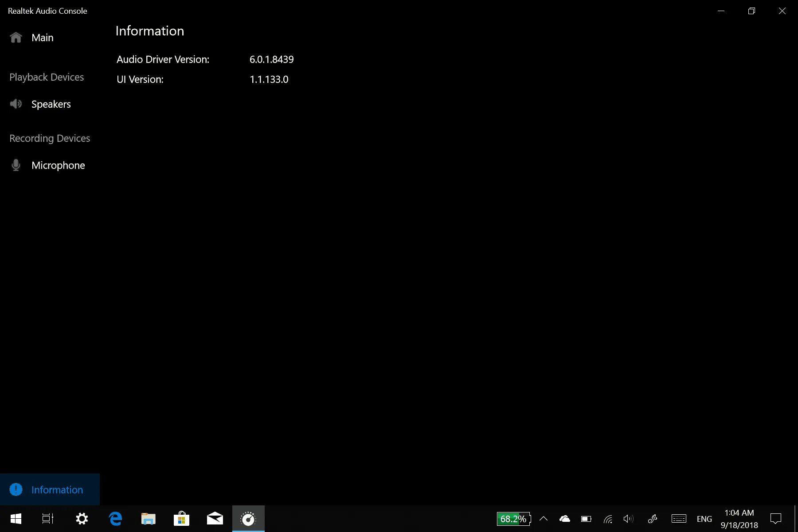Open Action Center notification icon

[776, 519]
